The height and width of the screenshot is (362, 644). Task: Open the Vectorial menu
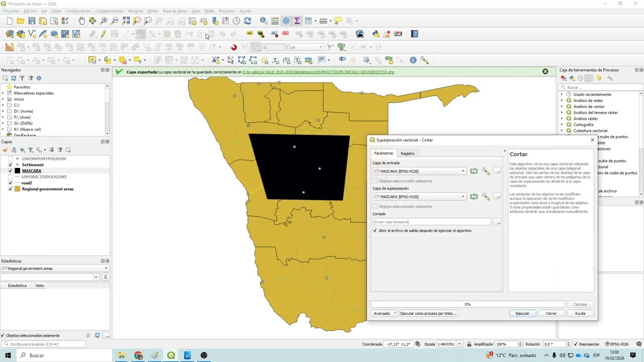click(x=135, y=11)
